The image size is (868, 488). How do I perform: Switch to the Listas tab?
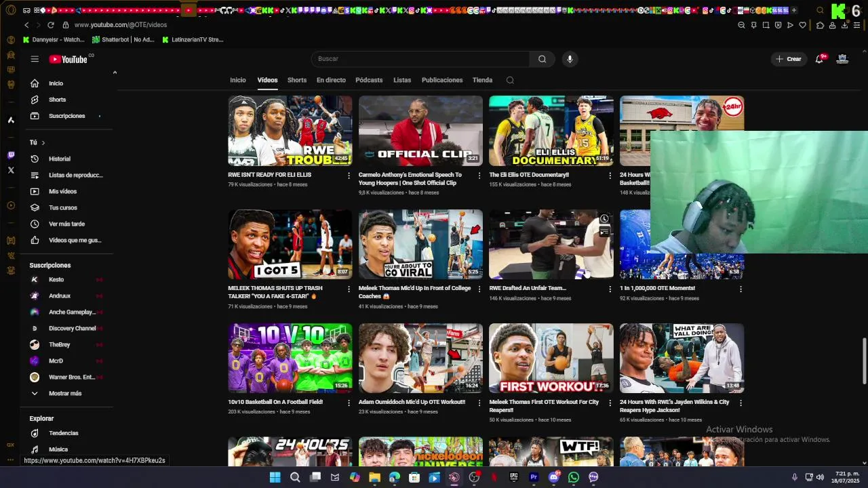click(x=402, y=80)
